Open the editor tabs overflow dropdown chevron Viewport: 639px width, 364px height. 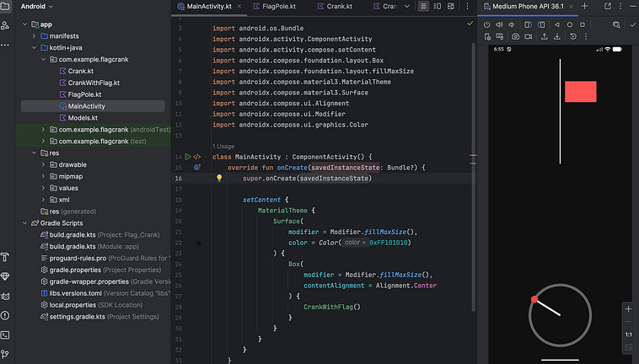point(406,6)
